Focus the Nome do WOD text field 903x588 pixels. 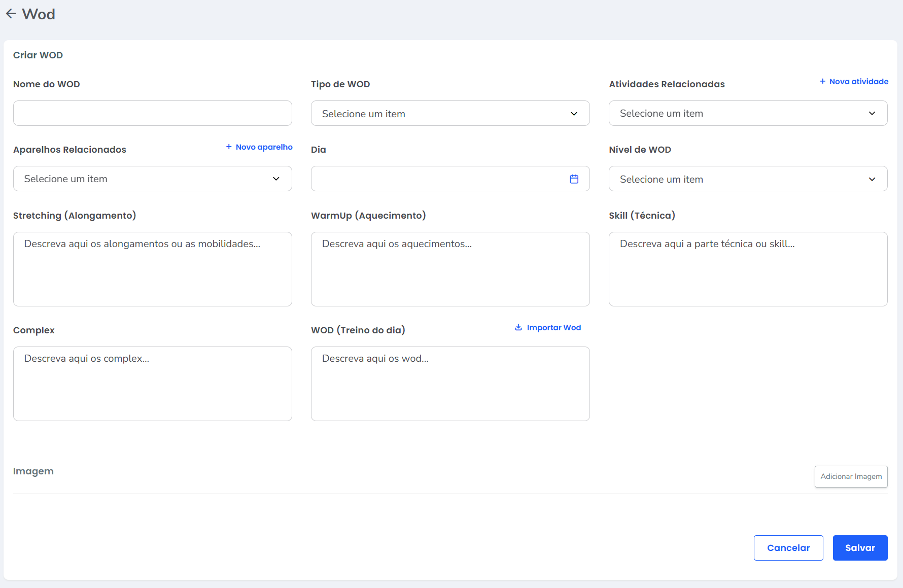tap(152, 113)
